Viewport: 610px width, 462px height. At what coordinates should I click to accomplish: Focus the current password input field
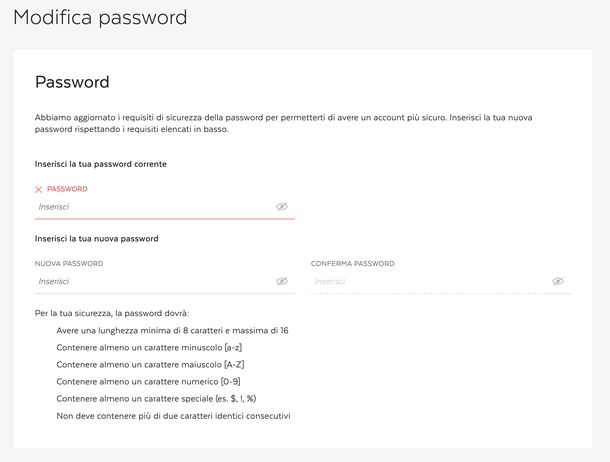click(x=150, y=207)
